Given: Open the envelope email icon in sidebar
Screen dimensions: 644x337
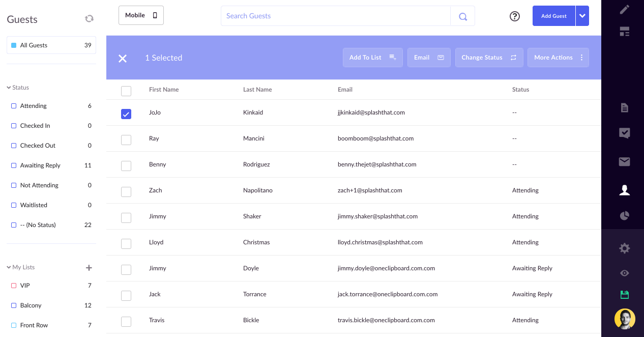Looking at the screenshot, I should point(625,162).
